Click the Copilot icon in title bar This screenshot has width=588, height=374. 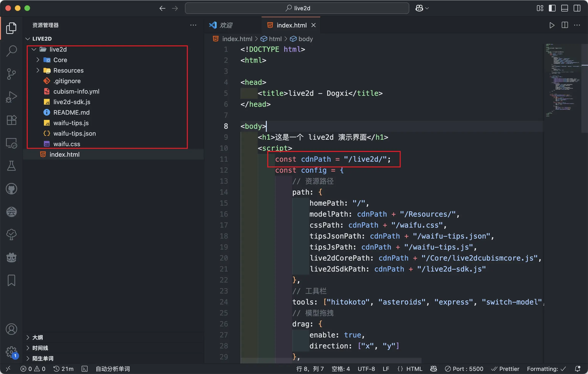click(419, 8)
